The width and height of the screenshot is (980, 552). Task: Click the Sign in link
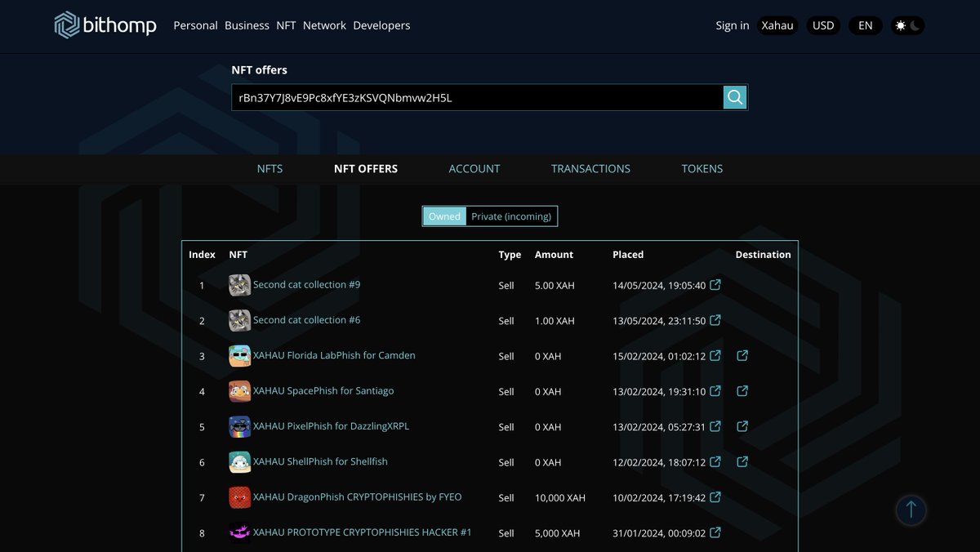coord(733,25)
